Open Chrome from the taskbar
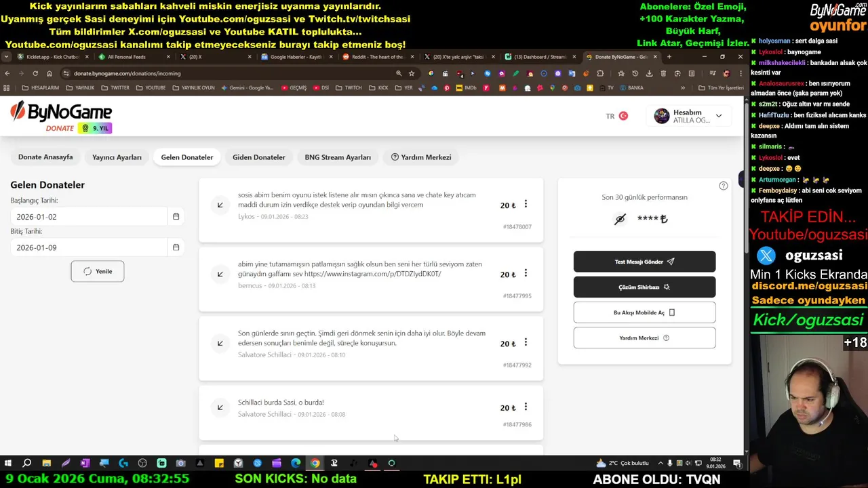The width and height of the screenshot is (868, 488). pyautogui.click(x=315, y=463)
